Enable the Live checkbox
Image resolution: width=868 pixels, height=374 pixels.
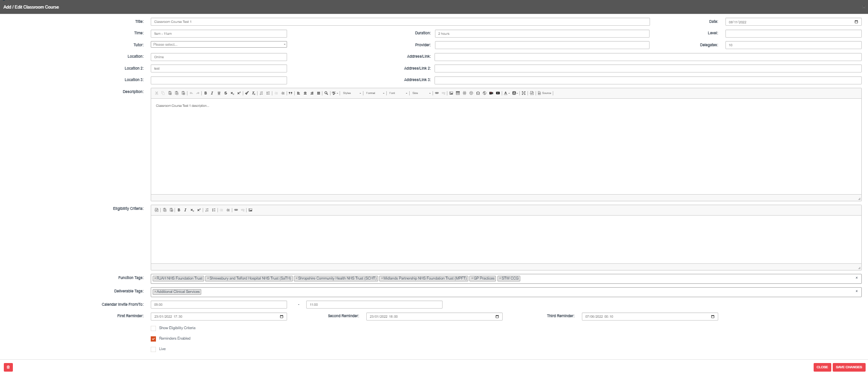[x=154, y=350]
